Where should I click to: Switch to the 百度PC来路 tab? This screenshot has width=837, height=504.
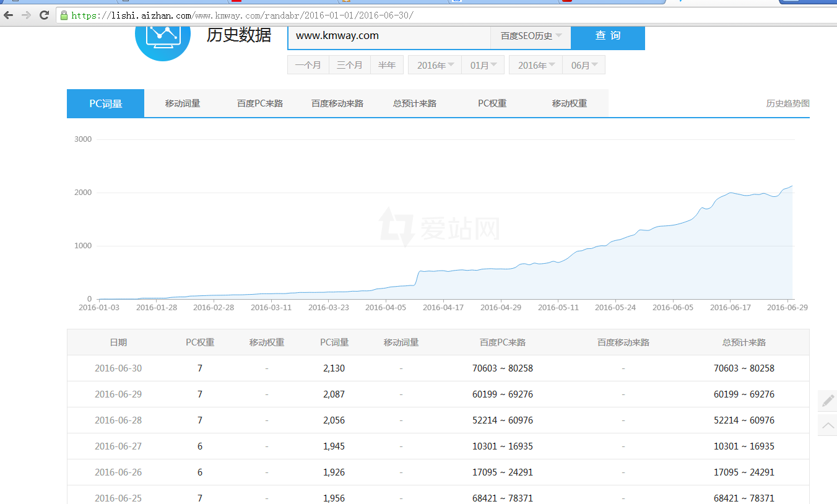pyautogui.click(x=260, y=103)
